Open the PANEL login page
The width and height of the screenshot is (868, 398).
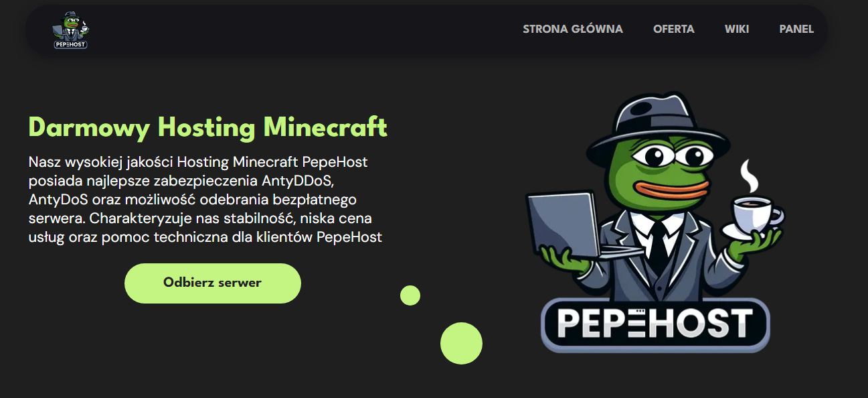[796, 29]
